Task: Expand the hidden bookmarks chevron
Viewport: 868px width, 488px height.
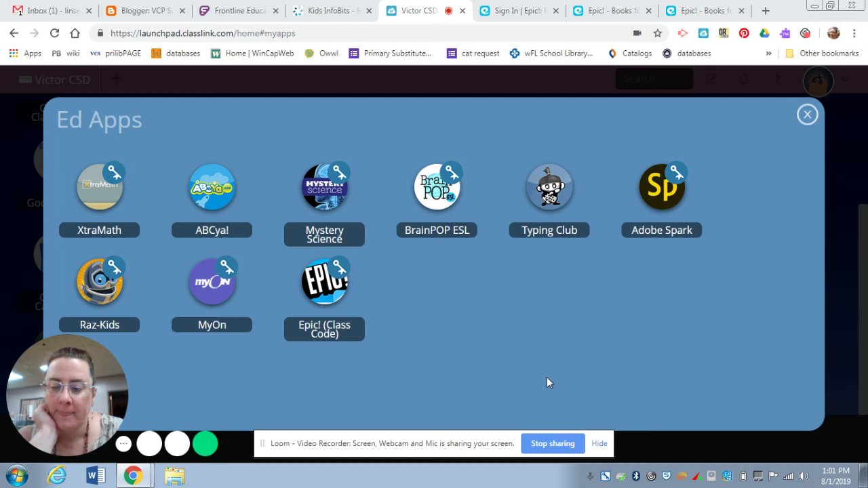Action: click(x=768, y=54)
